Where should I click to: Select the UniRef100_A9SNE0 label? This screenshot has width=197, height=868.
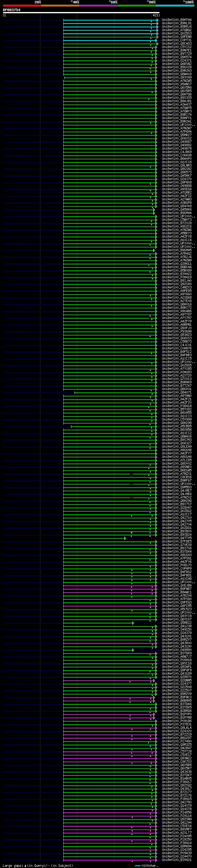(177, 467)
